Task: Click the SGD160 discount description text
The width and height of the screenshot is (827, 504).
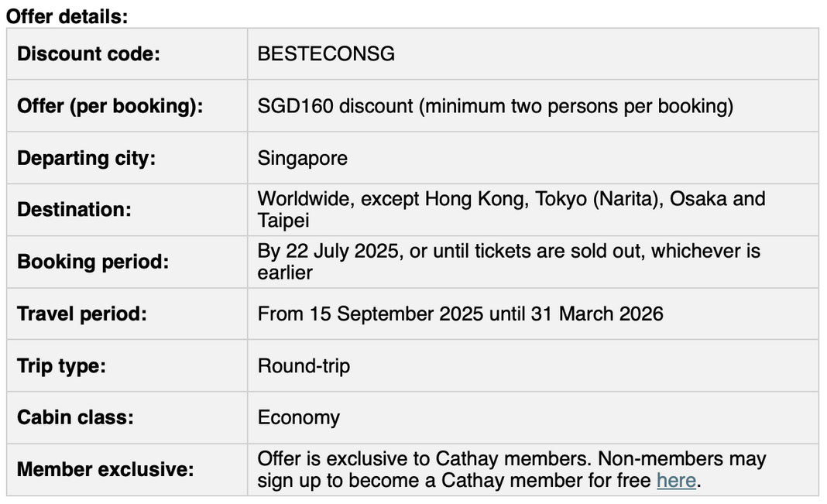Action: click(x=496, y=106)
